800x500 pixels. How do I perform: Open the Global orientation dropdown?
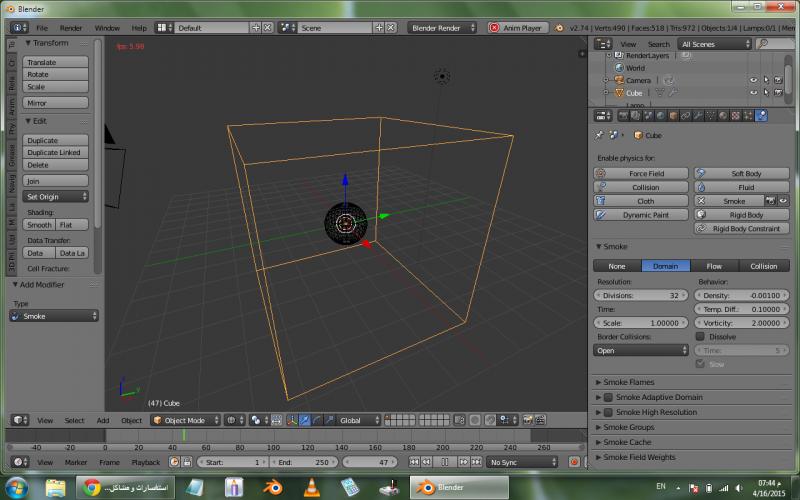(359, 420)
